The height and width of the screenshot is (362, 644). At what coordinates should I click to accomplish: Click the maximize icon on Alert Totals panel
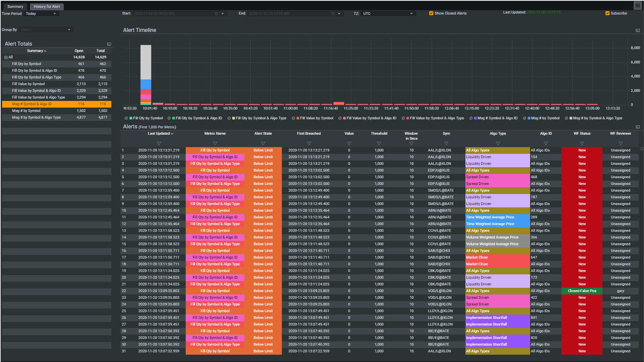109,44
